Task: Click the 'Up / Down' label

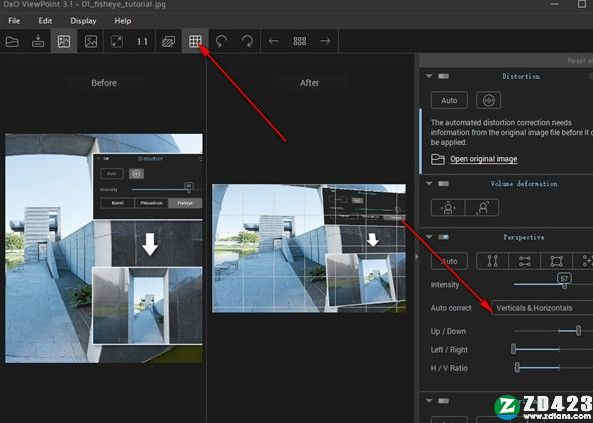Action: pyautogui.click(x=448, y=331)
